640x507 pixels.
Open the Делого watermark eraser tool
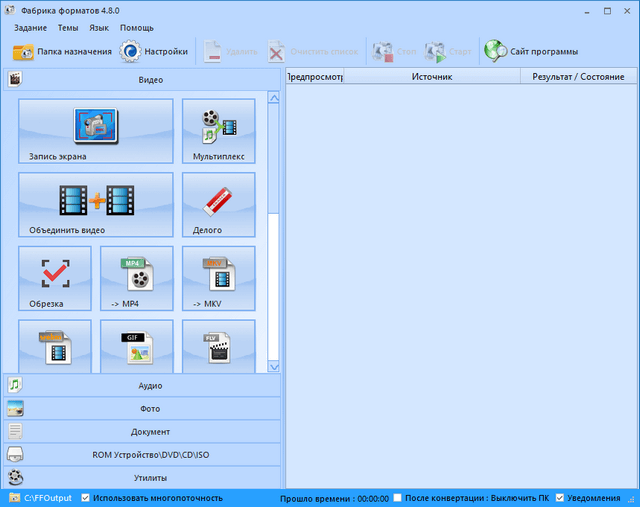(218, 204)
